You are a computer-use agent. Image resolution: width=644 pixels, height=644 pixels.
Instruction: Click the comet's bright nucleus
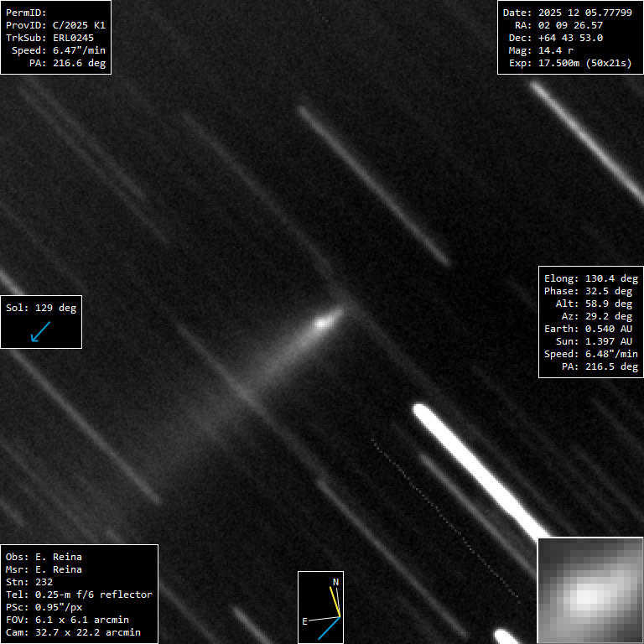323,322
